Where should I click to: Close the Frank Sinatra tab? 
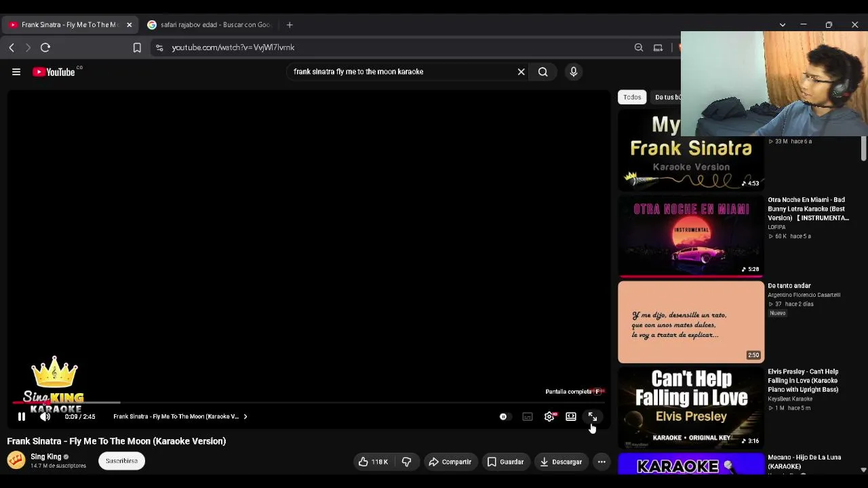[x=129, y=24]
